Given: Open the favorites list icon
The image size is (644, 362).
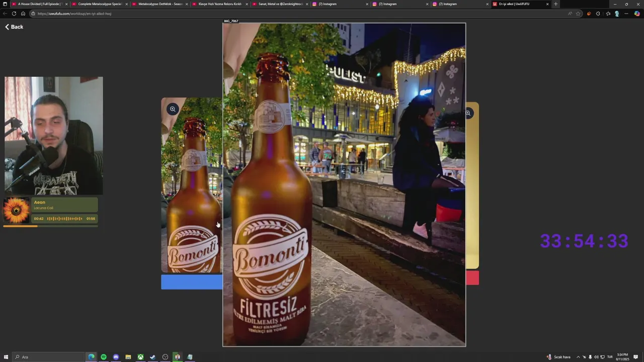Looking at the screenshot, I should pos(608,14).
